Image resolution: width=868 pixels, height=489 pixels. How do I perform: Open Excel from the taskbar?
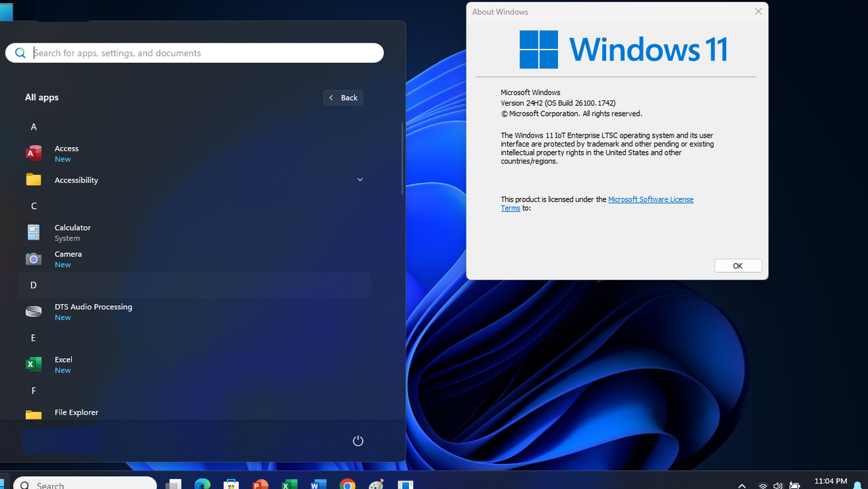290,484
